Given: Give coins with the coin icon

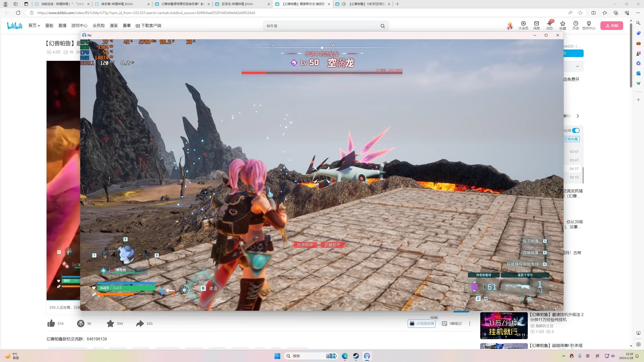Looking at the screenshot, I should 81,323.
